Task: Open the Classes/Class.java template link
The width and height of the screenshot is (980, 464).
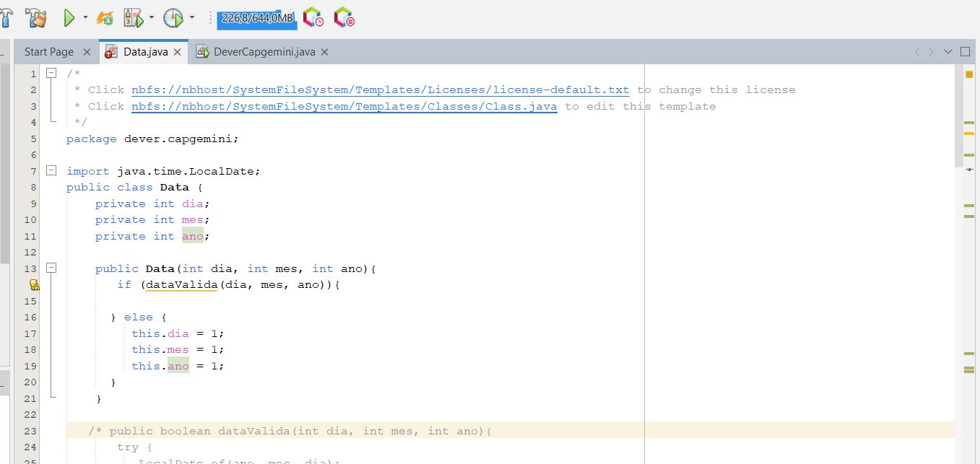Action: [344, 106]
